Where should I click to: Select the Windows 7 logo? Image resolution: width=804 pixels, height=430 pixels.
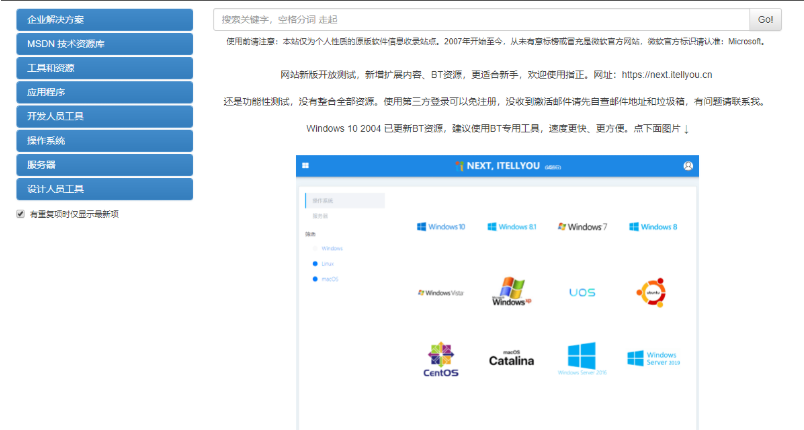tap(582, 227)
